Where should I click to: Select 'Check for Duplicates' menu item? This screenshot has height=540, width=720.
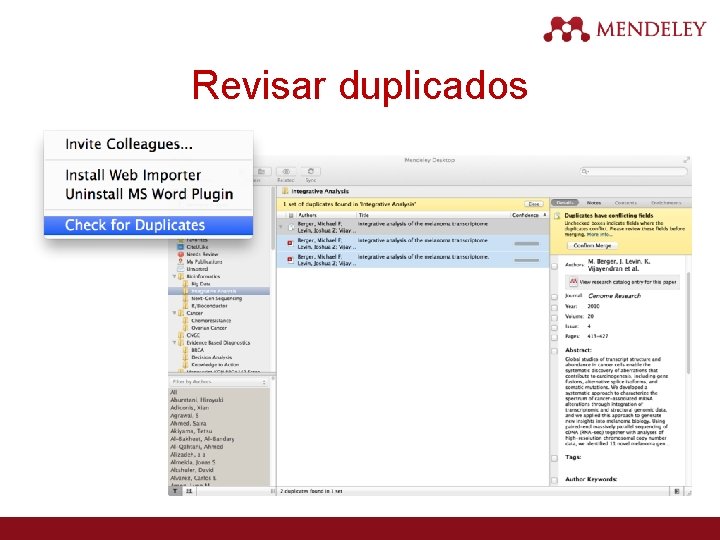tap(148, 225)
